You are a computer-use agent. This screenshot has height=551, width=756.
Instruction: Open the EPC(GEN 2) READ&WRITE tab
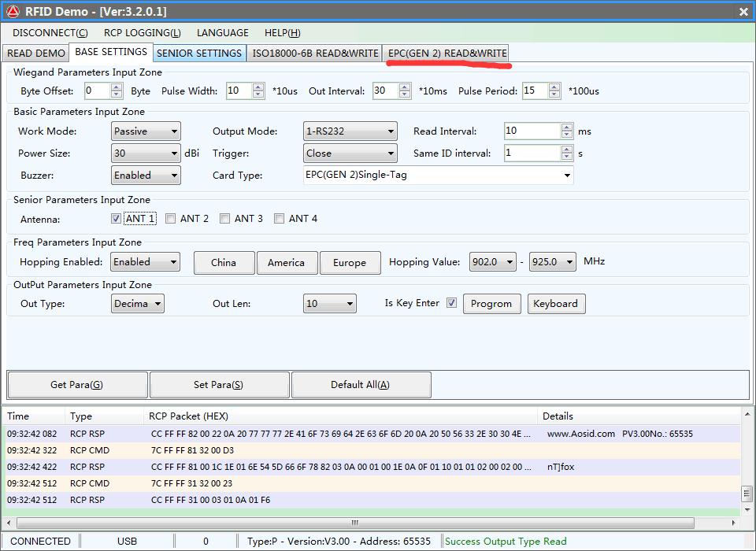coord(447,53)
